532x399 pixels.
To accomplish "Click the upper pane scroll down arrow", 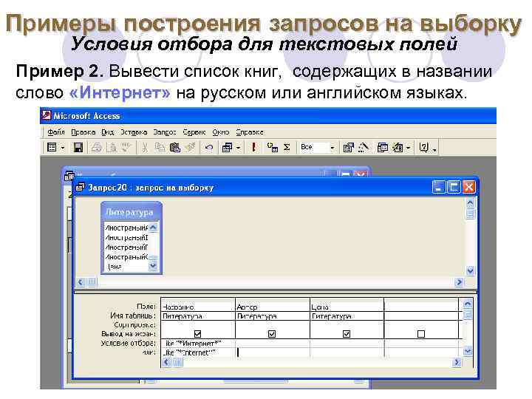I will [x=470, y=270].
